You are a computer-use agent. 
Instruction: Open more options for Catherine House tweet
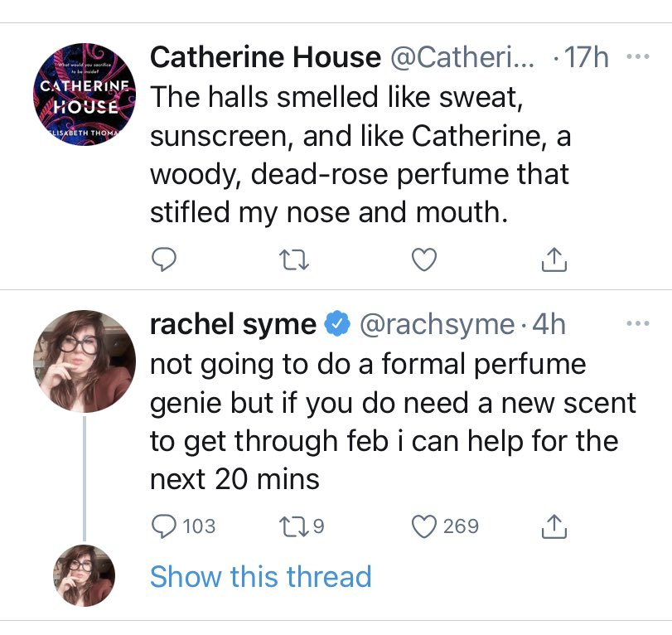tap(637, 57)
